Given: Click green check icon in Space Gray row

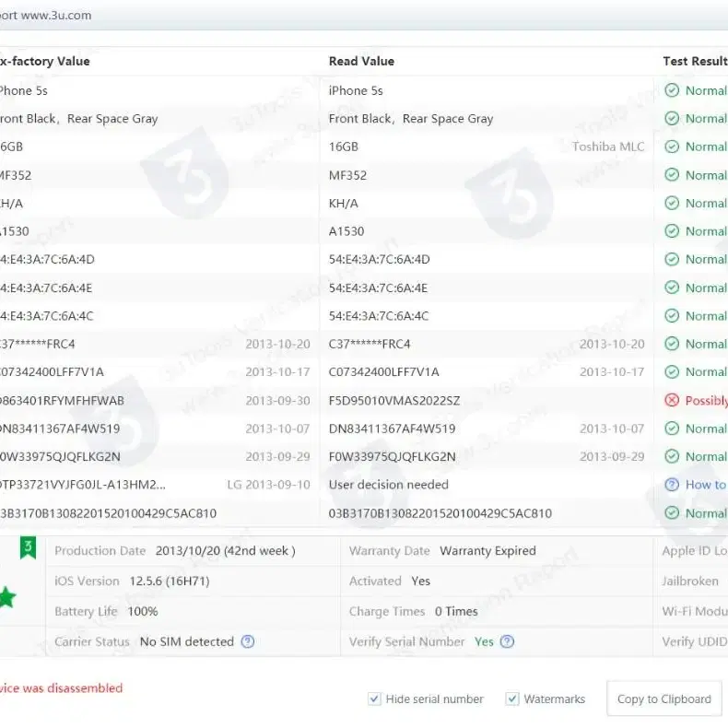Looking at the screenshot, I should pyautogui.click(x=672, y=119).
